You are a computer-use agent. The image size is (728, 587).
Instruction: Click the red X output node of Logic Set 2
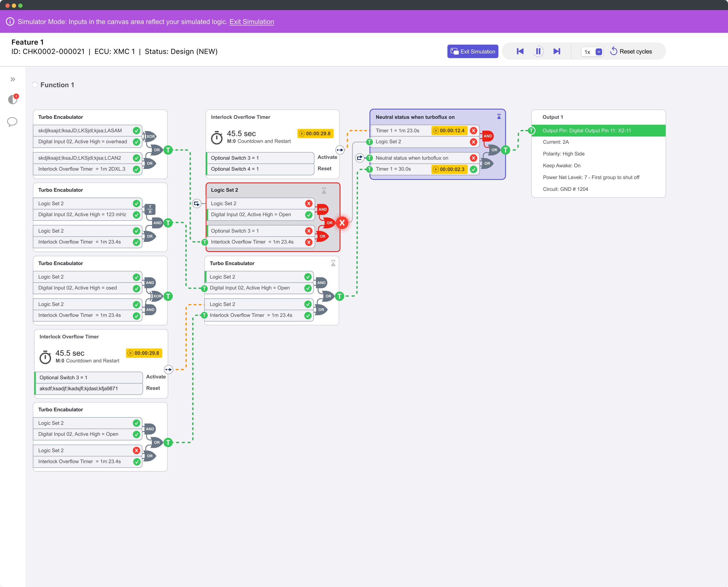(x=342, y=223)
